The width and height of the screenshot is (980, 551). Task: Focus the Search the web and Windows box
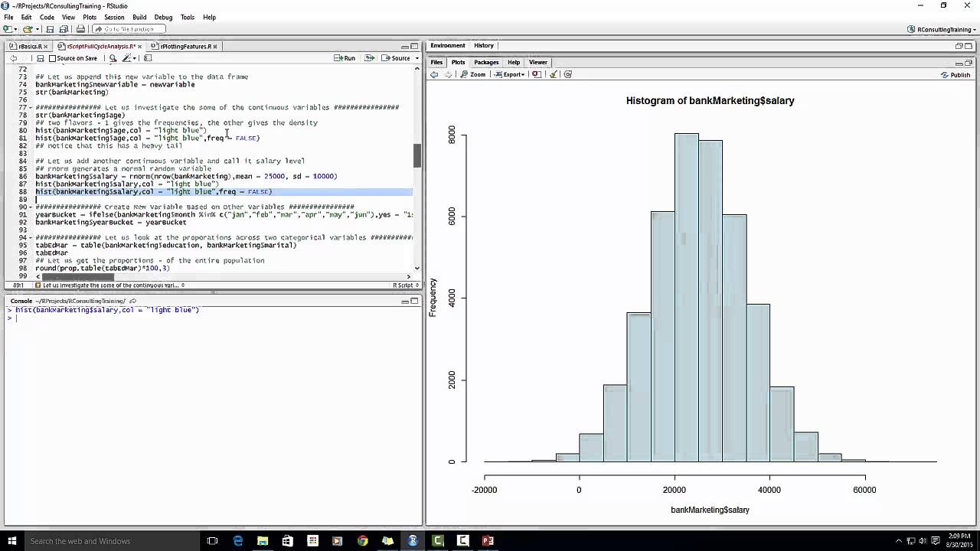click(x=111, y=541)
